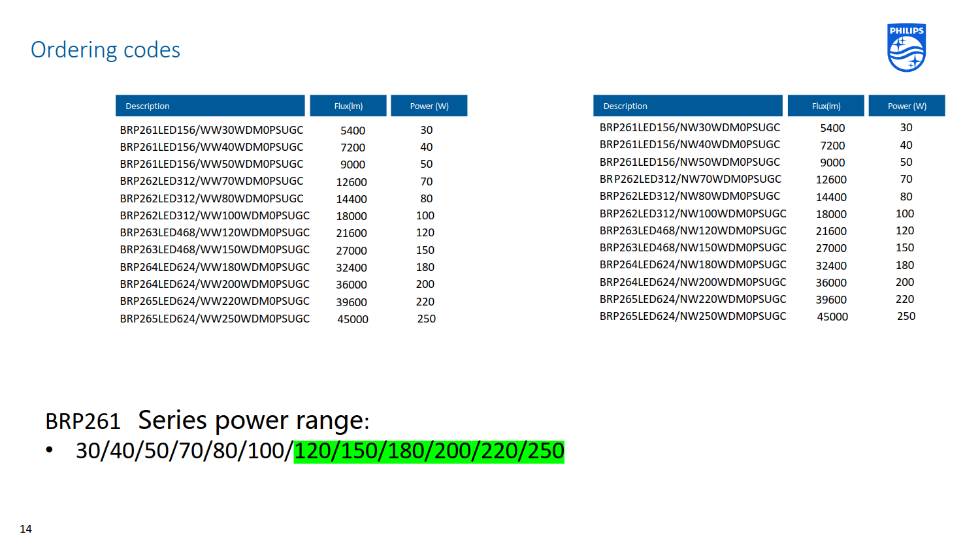
Task: Click flux value 5400 in the WW30WDM0PSUGC row
Action: click(x=353, y=131)
